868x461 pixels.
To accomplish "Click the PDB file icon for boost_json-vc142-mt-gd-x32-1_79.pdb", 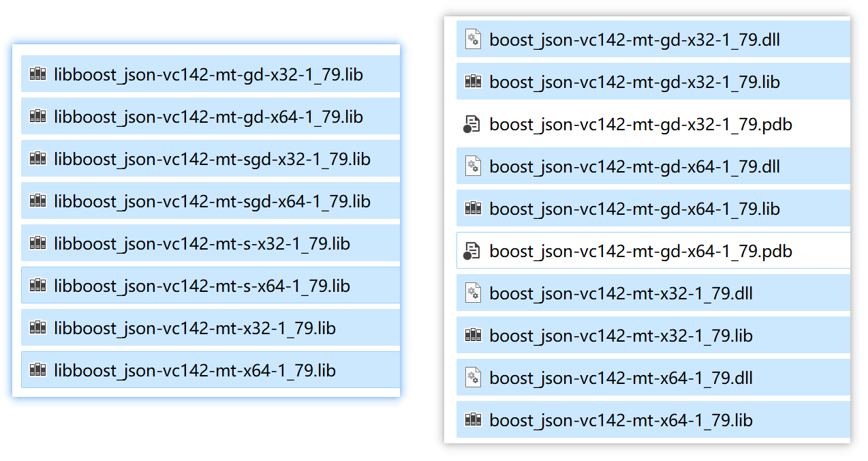I will point(472,125).
